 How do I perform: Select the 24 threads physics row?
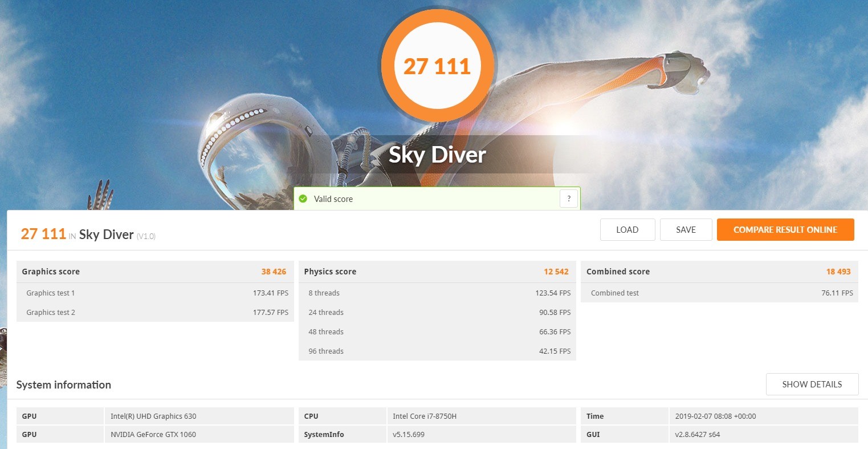437,313
